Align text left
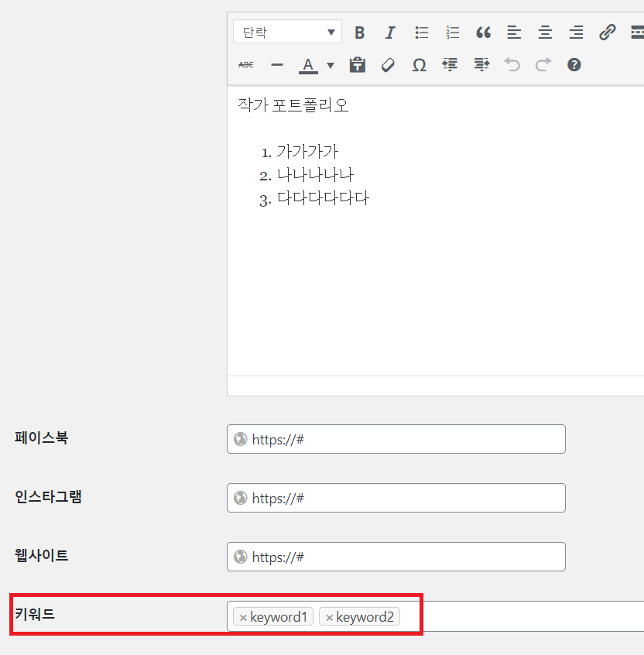Viewport: 644px width, 655px height. click(x=514, y=33)
